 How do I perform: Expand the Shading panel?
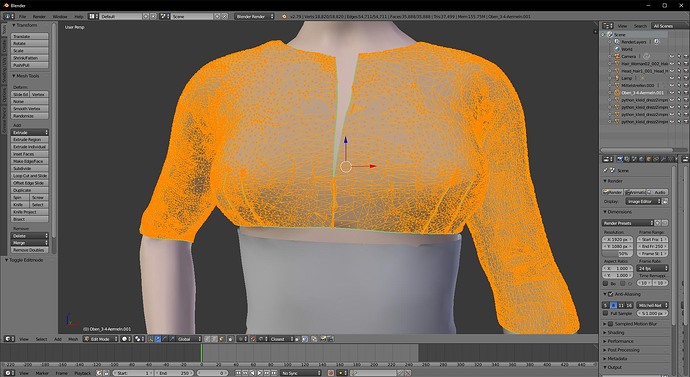tap(616, 333)
